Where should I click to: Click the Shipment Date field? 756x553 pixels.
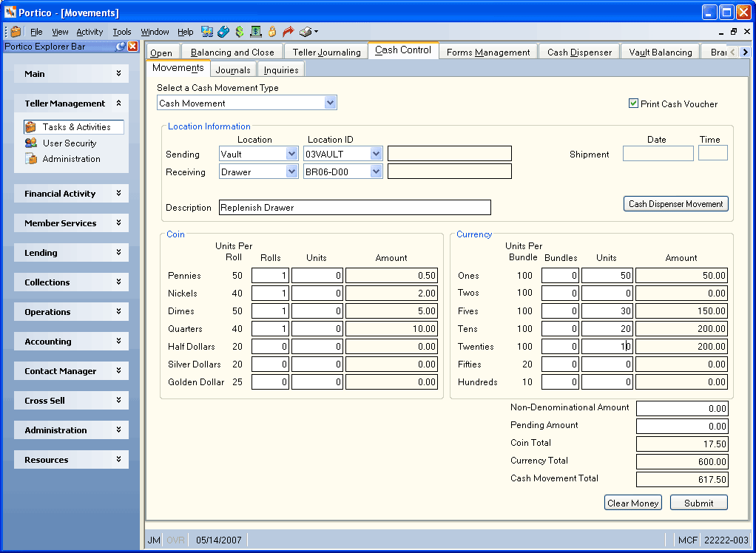coord(658,154)
